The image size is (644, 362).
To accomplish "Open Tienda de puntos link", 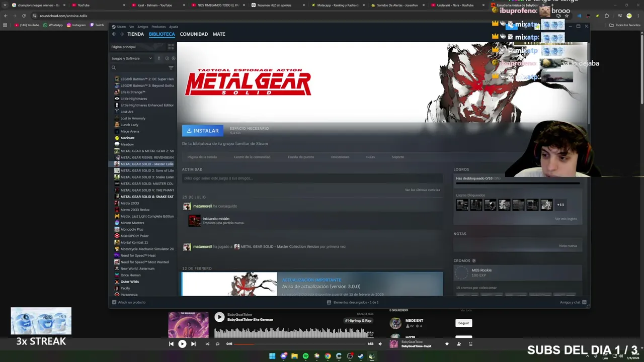I will pos(301,157).
